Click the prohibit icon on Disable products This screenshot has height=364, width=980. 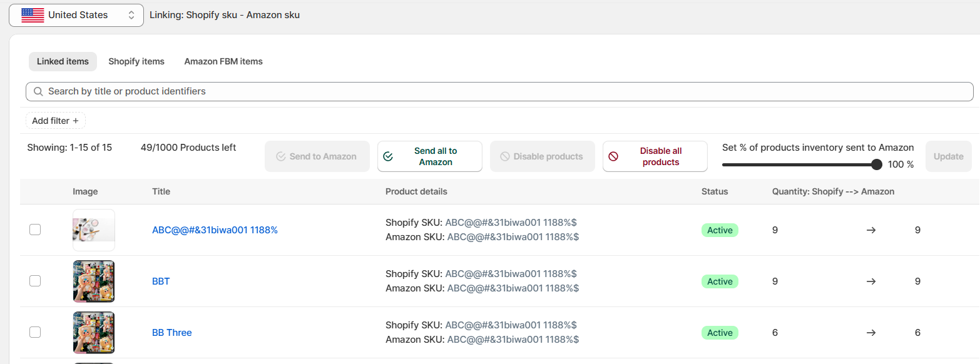(x=505, y=156)
